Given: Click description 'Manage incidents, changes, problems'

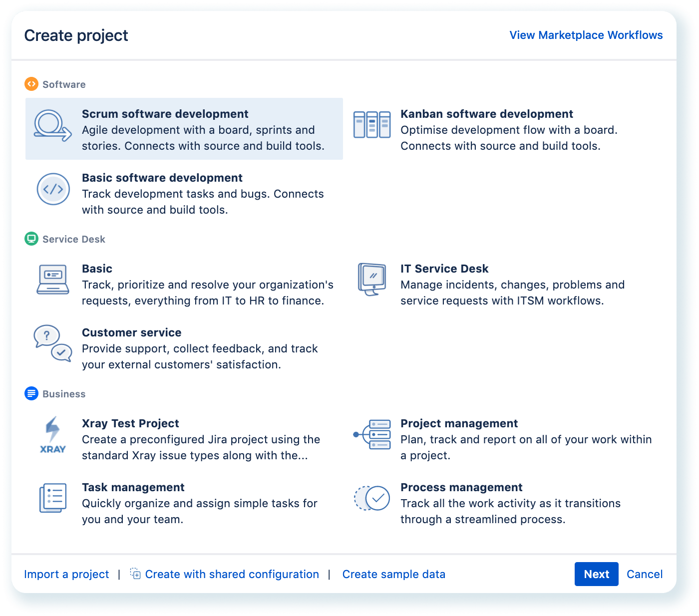Looking at the screenshot, I should pyautogui.click(x=512, y=293).
